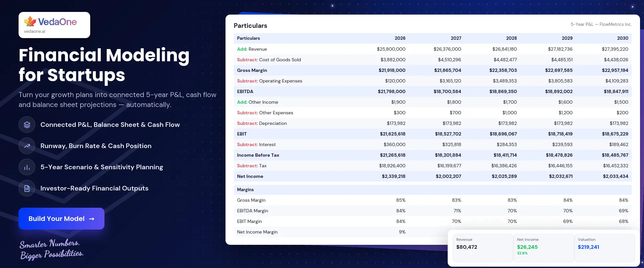Click the stacked layers icon beside Connected P&L

(x=27, y=125)
